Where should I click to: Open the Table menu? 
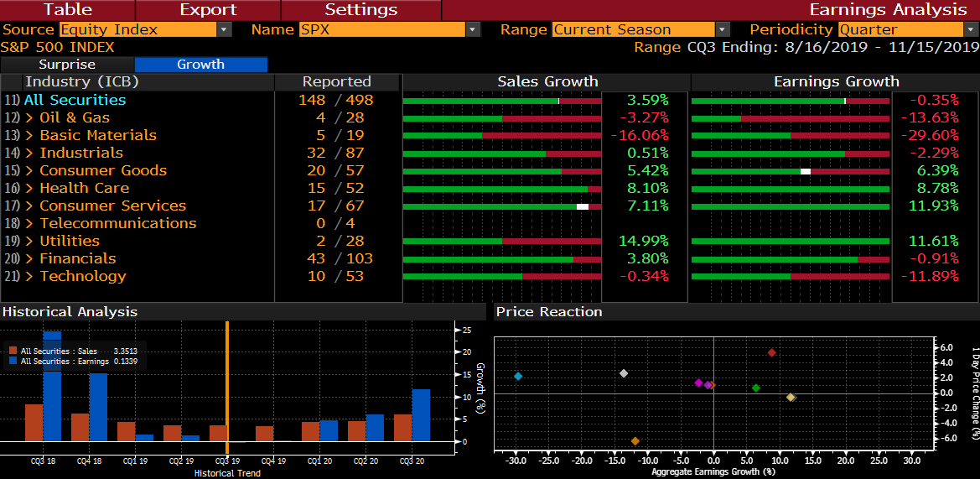point(69,10)
